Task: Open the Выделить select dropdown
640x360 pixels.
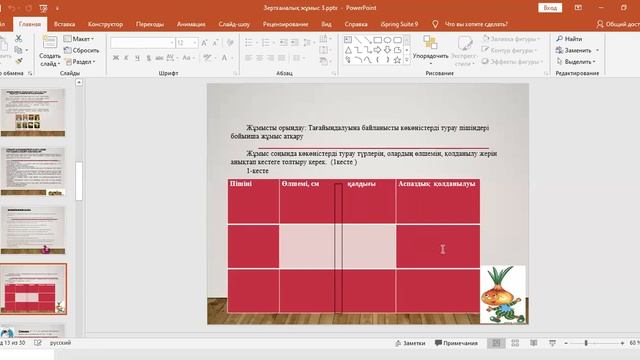Action: 576,62
